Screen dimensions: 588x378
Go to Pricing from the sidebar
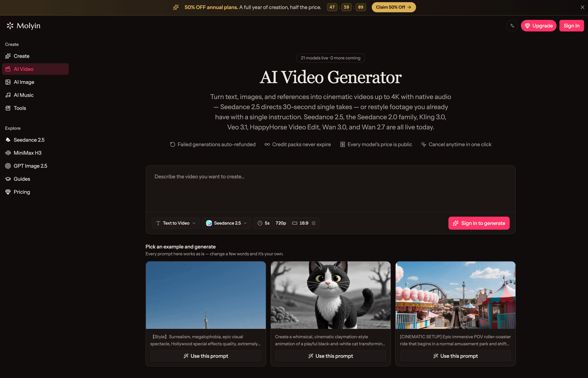point(35,192)
